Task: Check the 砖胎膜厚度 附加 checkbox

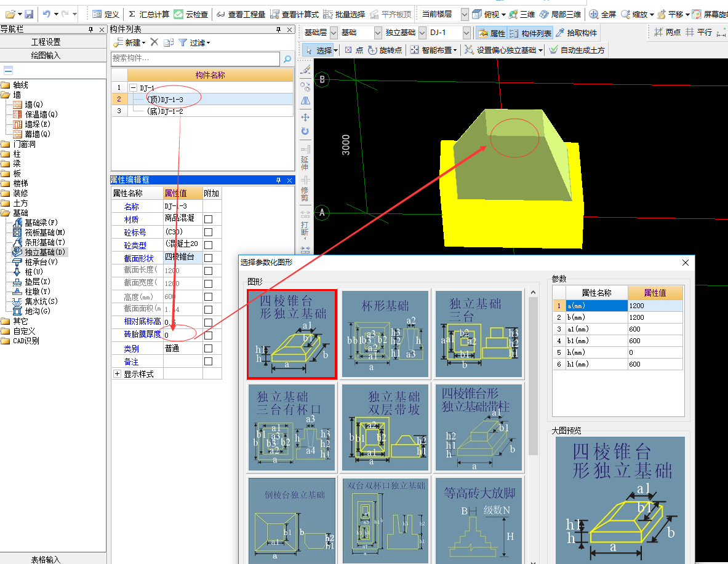Action: coord(209,335)
